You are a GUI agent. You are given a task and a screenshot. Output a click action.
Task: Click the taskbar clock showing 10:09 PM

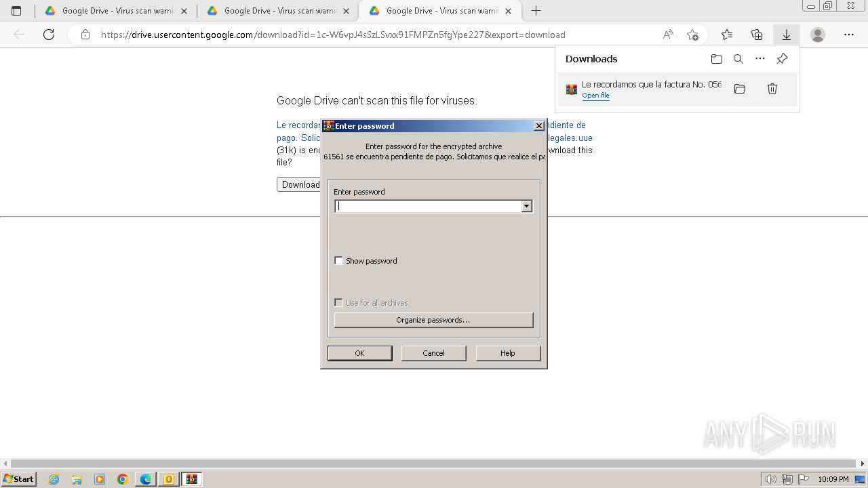833,479
